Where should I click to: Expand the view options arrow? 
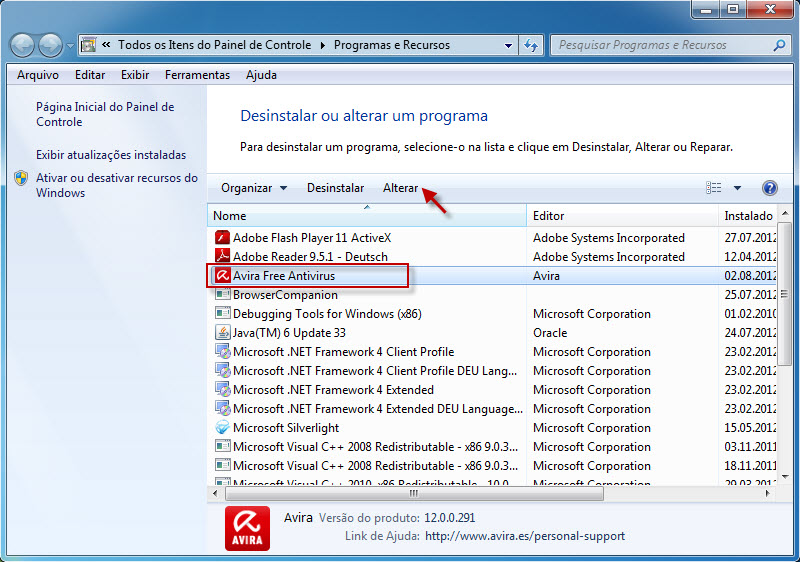pos(737,188)
